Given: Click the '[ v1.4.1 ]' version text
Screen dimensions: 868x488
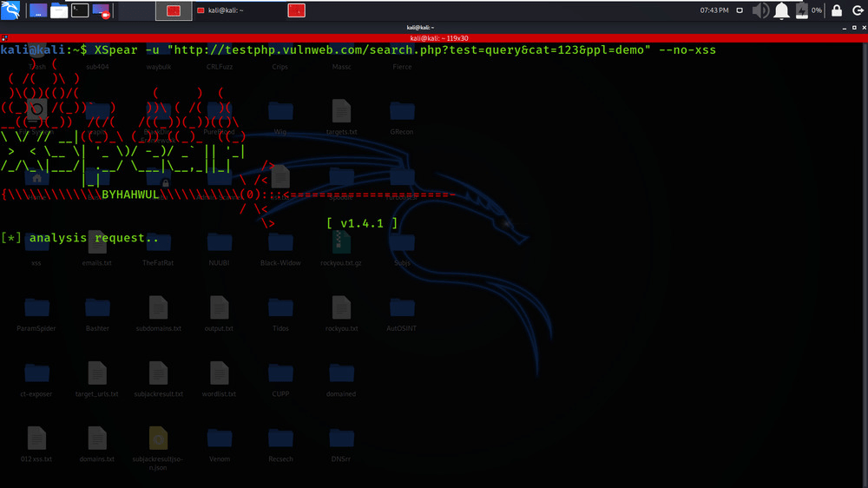Looking at the screenshot, I should tap(362, 224).
